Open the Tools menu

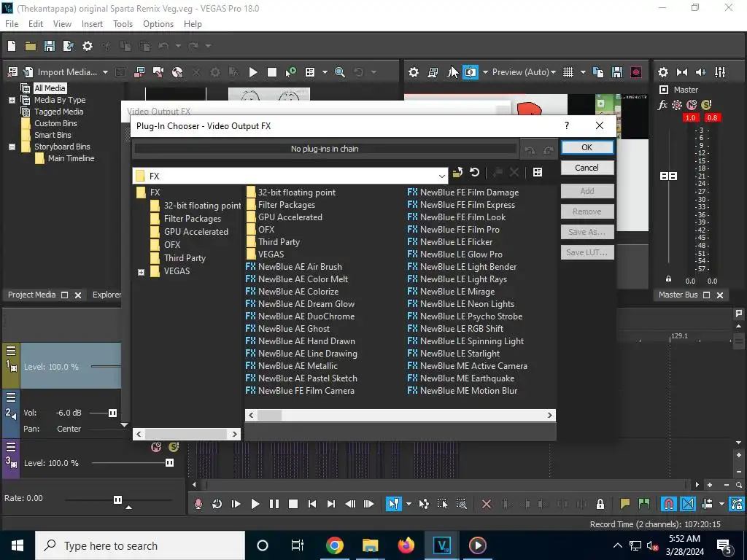(x=123, y=24)
